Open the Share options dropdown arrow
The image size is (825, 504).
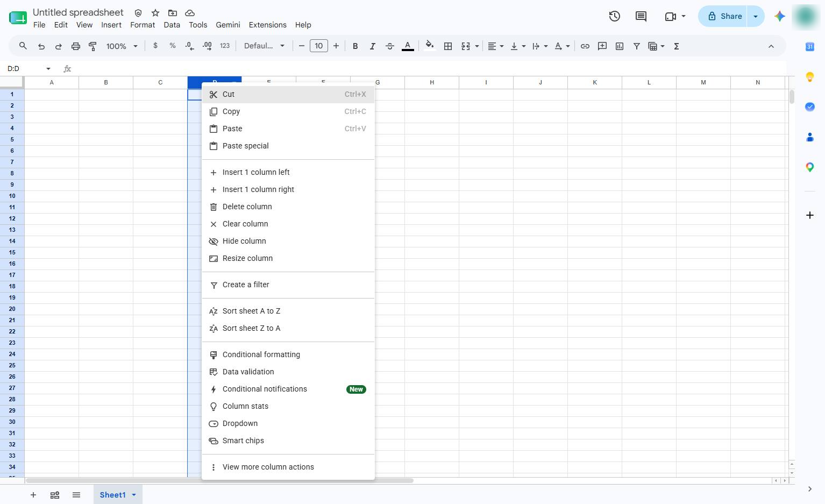(756, 16)
